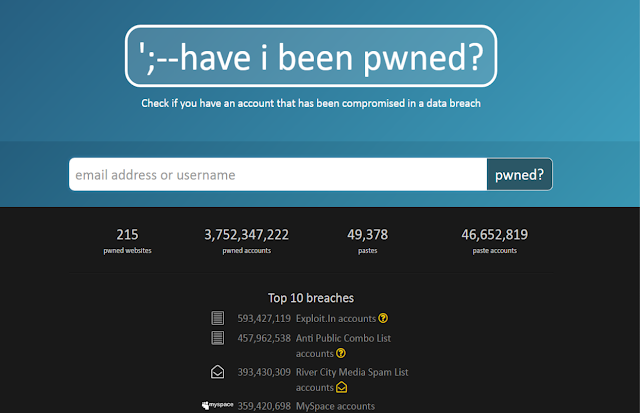Click the 359,420,698 count

tap(264, 406)
